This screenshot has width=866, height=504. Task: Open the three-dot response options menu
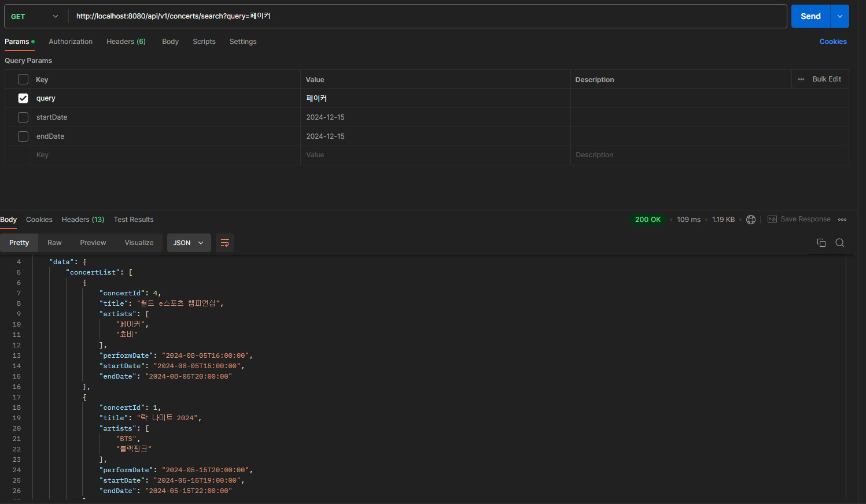tap(842, 219)
